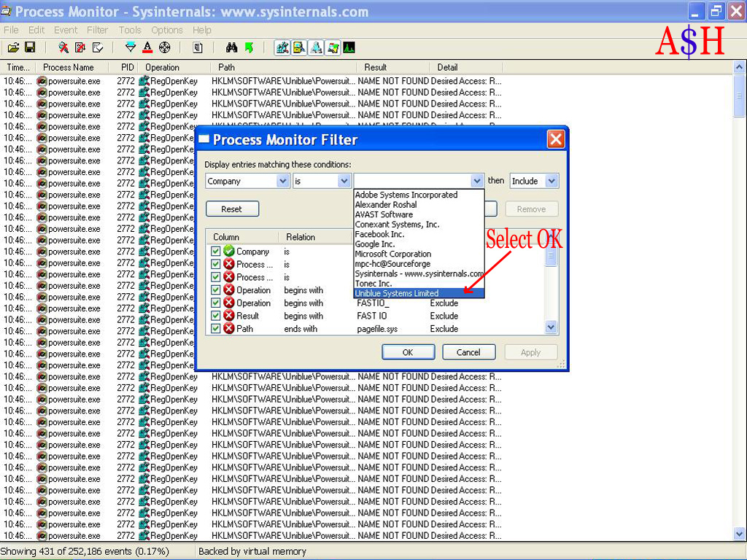The image size is (747, 560).
Task: Uncheck the Company filter rule checkbox
Action: (x=216, y=251)
